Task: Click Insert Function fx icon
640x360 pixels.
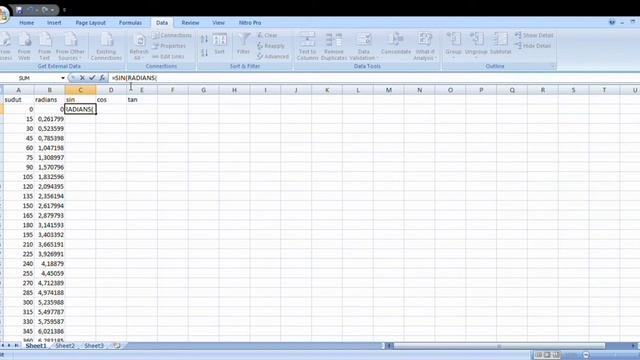Action: click(x=102, y=78)
